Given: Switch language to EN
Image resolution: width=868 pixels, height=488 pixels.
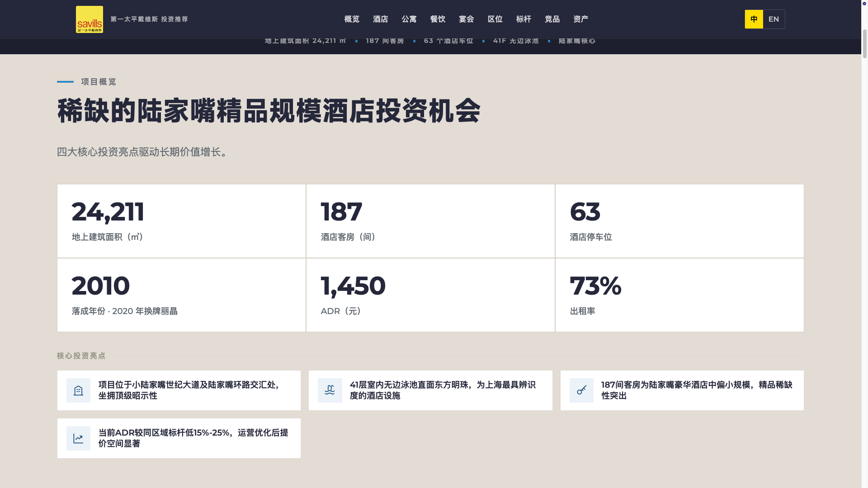Looking at the screenshot, I should pos(774,19).
